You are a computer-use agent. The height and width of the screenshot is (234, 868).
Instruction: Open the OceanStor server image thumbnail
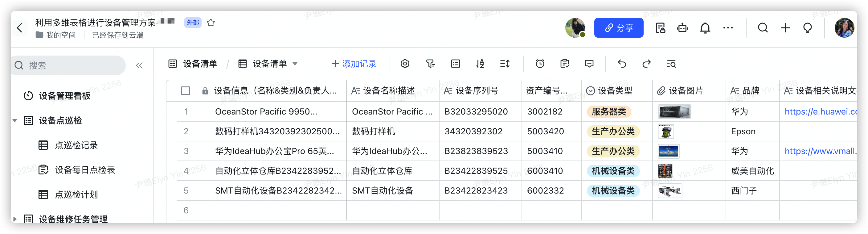coord(674,112)
